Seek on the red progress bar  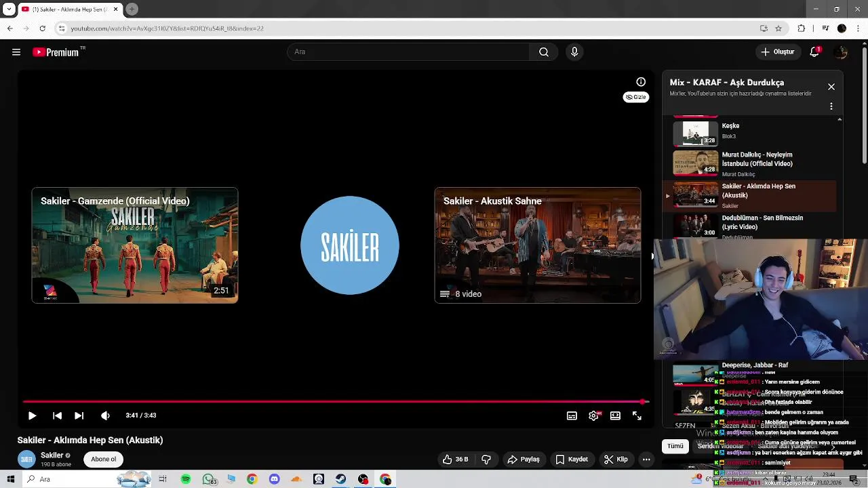tap(336, 402)
